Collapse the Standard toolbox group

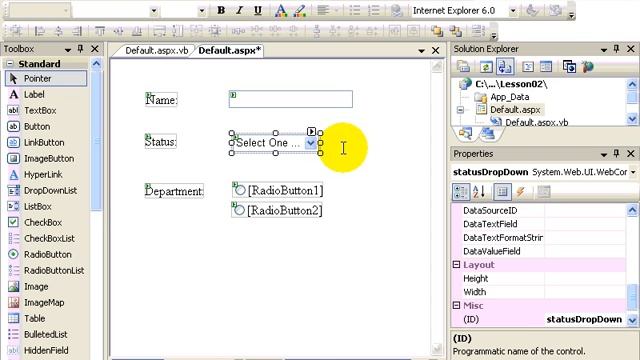point(10,64)
